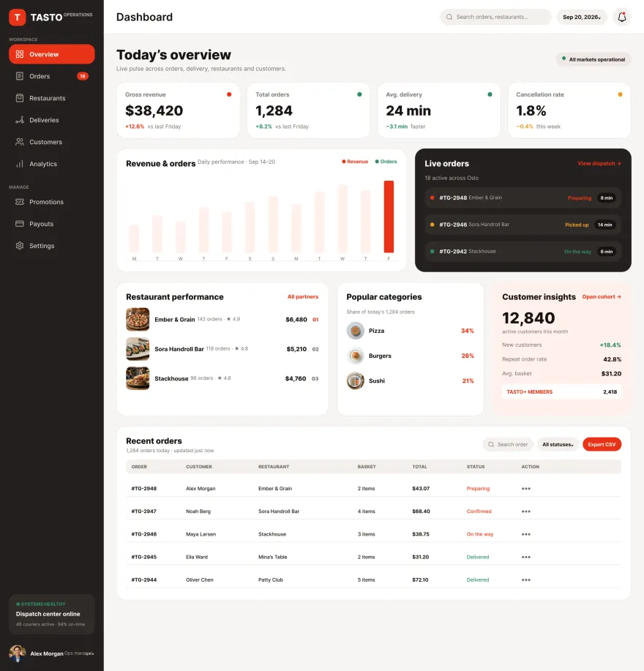The image size is (644, 671).
Task: Click the Customers people icon in sidebar
Action: (20, 142)
